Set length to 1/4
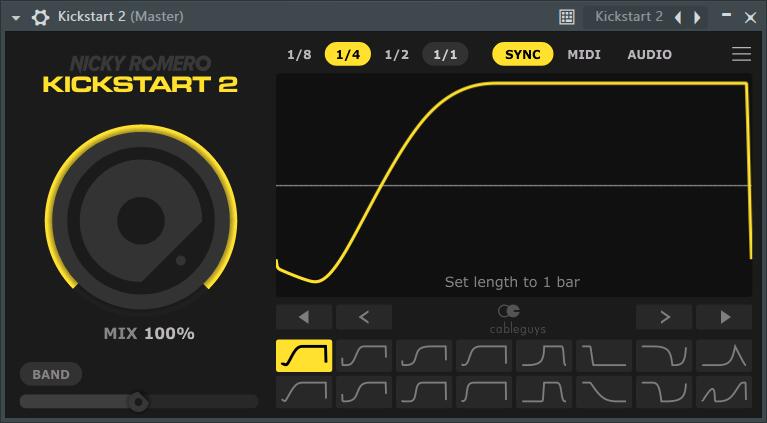The height and width of the screenshot is (423, 767). (x=348, y=54)
